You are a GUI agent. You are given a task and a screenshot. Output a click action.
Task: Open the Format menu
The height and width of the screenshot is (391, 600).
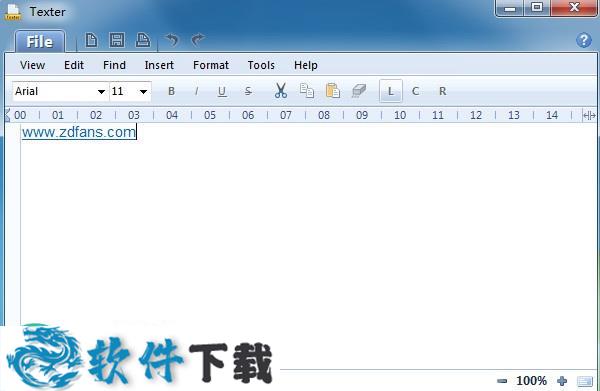point(211,65)
